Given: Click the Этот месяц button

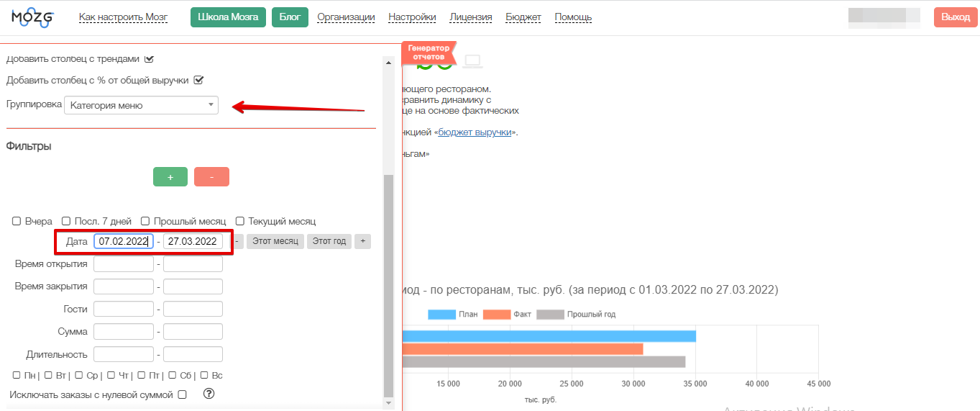Looking at the screenshot, I should pos(275,241).
